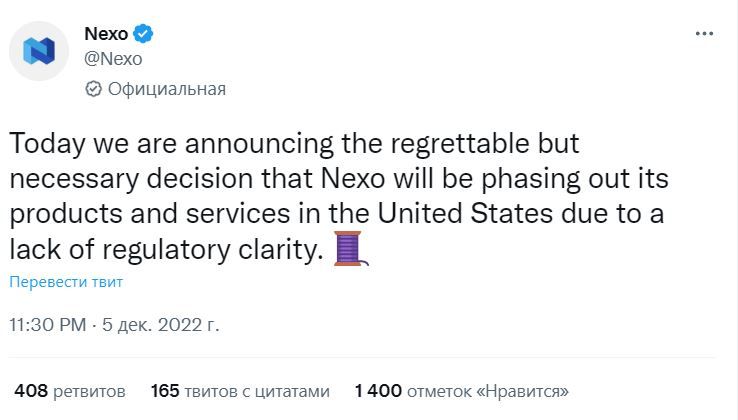Click the gray official checkmark icon
This screenshot has height=420, width=738.
pyautogui.click(x=93, y=89)
